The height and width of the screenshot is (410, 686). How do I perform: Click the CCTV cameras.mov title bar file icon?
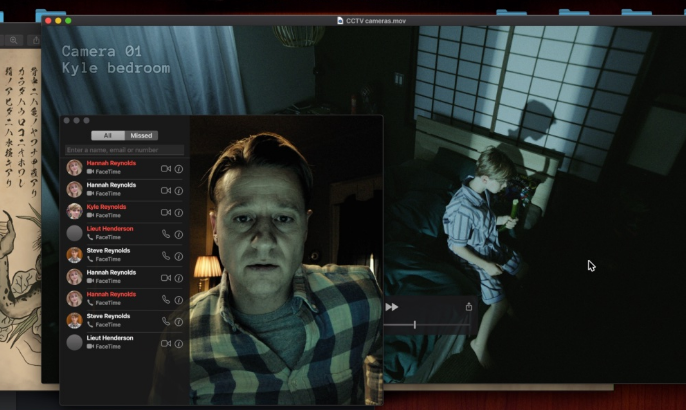click(340, 21)
